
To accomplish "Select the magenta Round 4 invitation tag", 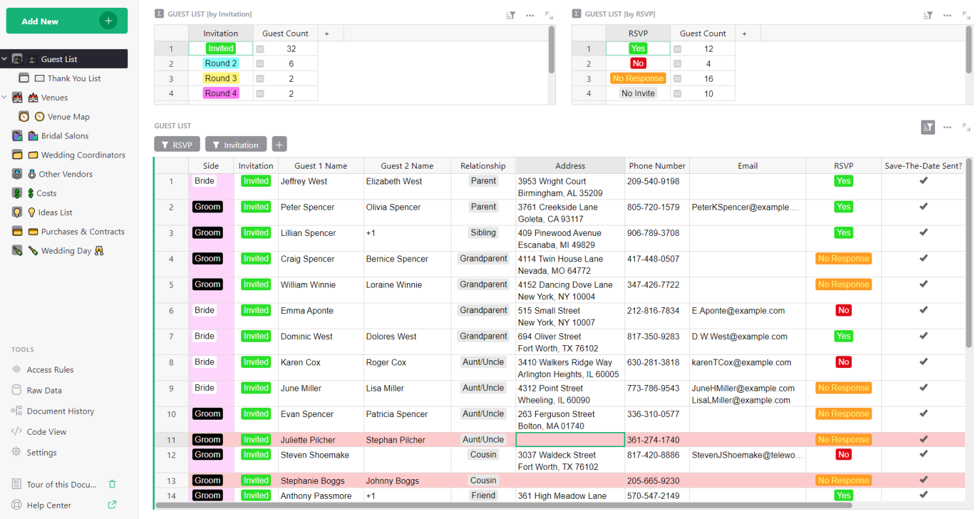I will (x=221, y=93).
